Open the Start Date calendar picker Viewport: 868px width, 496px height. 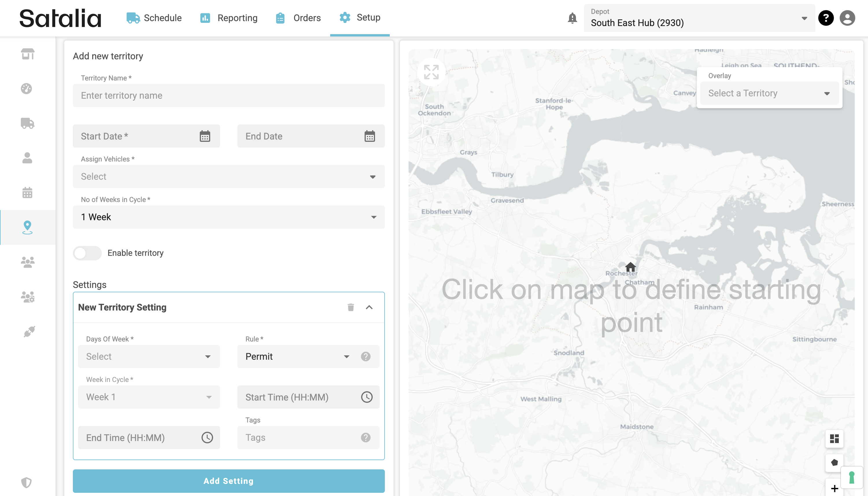coord(205,136)
